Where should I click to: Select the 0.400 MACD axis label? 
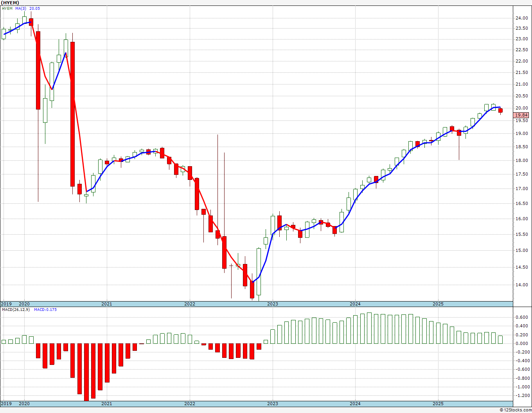[x=522, y=326]
